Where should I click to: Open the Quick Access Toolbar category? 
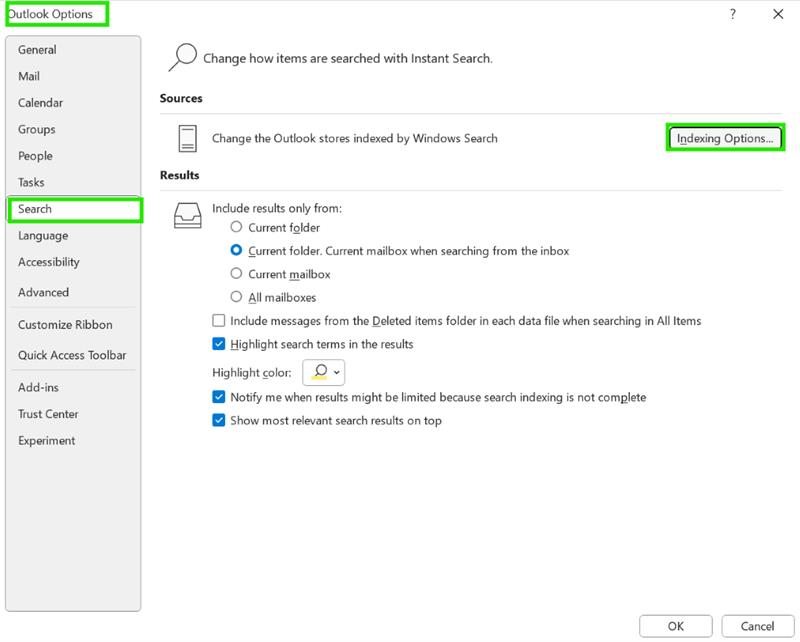73,355
